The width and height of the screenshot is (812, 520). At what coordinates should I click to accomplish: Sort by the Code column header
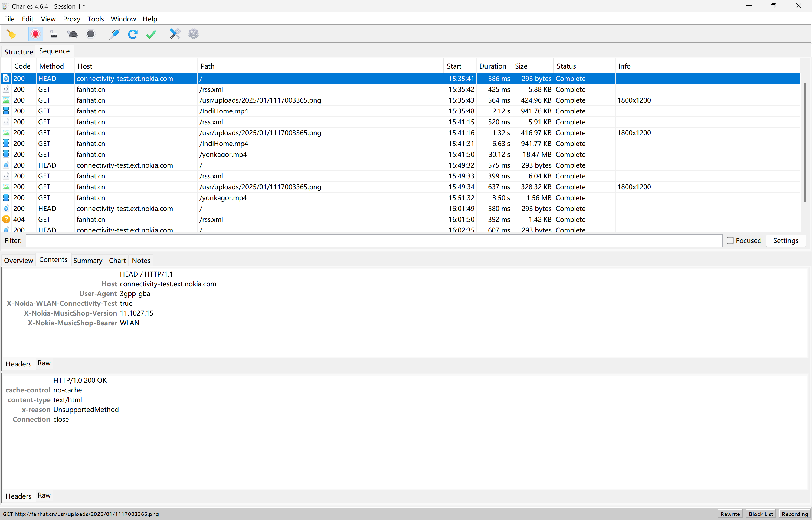pos(23,66)
